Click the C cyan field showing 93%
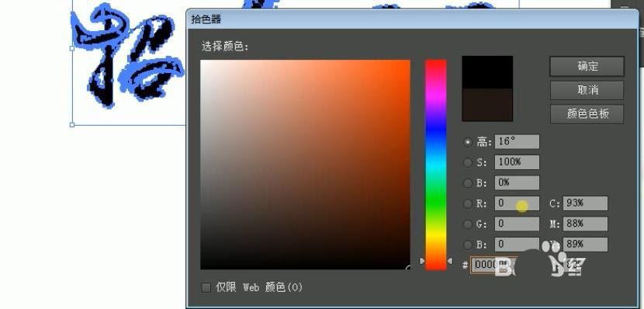644x309 pixels. [x=585, y=203]
